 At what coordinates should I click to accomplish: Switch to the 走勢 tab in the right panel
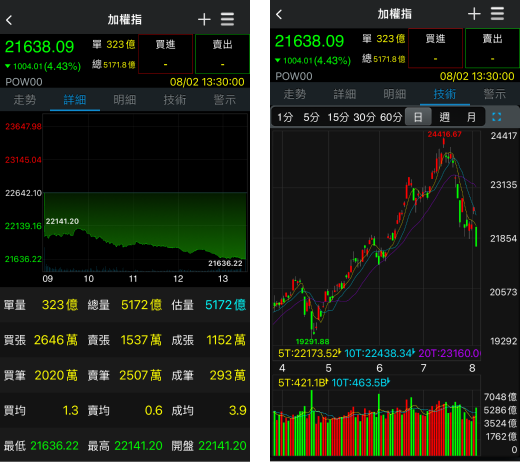(x=295, y=94)
